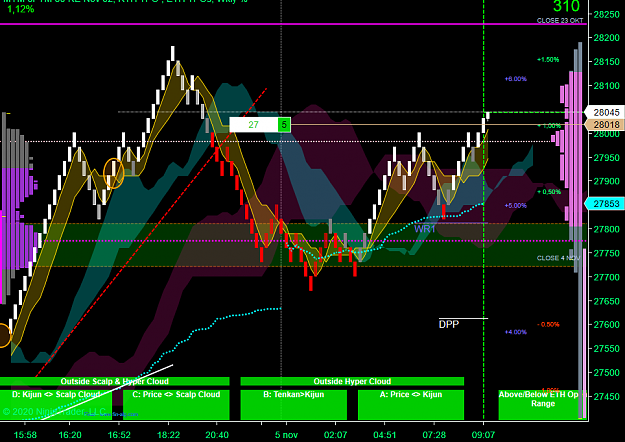
Task: Select the orange circle marker near 16:52
Action: [x=114, y=173]
